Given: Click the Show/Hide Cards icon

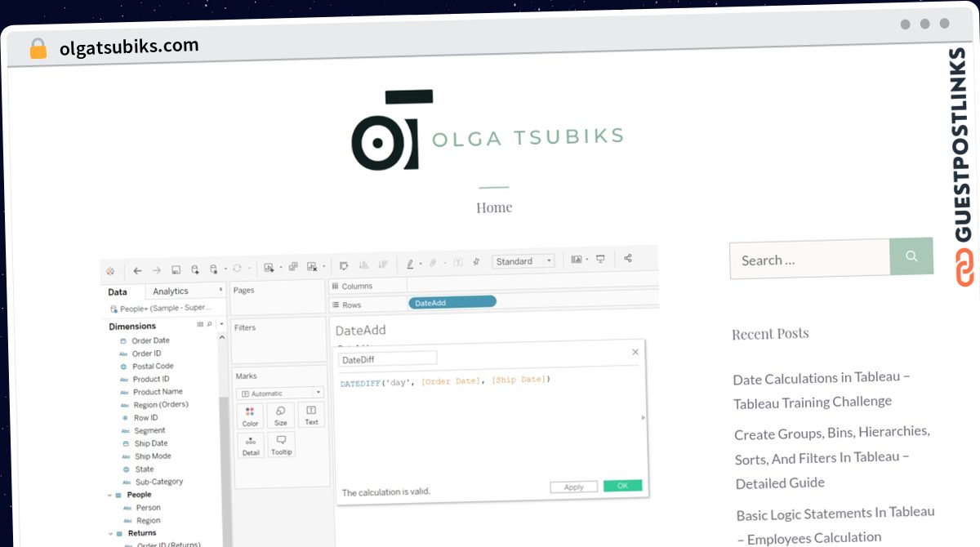Looking at the screenshot, I should coord(577,259).
